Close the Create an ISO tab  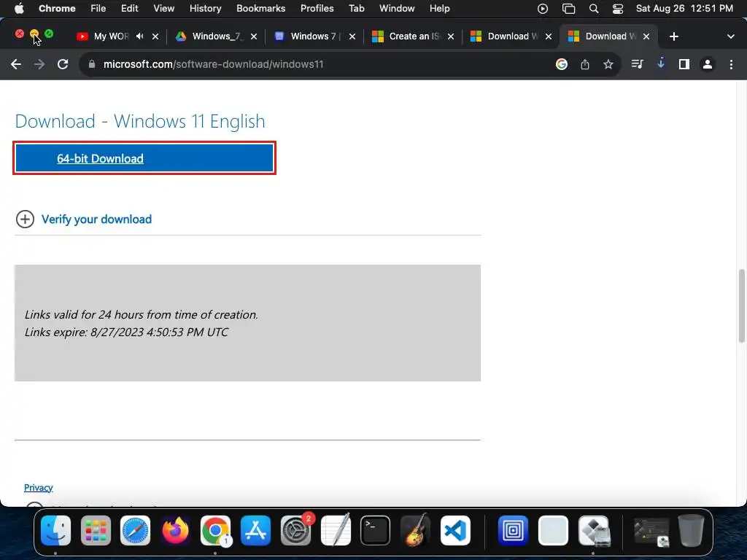[451, 36]
